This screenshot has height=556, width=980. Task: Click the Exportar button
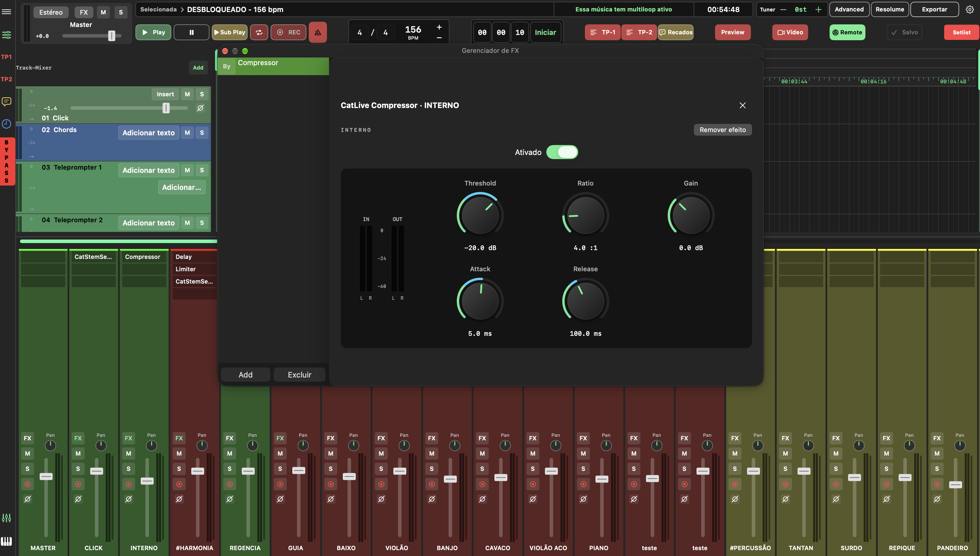(x=934, y=10)
